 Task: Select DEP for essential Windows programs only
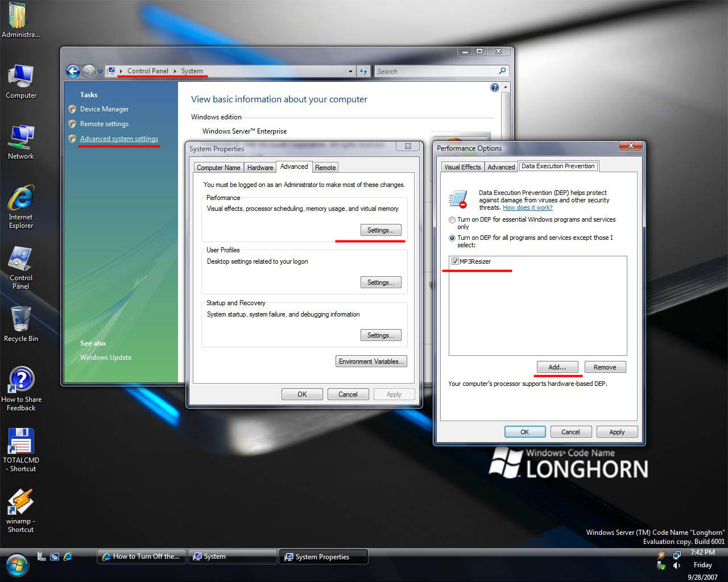[452, 220]
